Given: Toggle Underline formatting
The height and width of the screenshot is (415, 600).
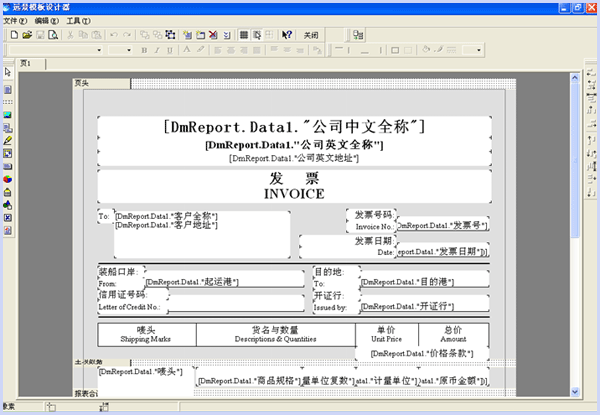Looking at the screenshot, I should [x=170, y=50].
